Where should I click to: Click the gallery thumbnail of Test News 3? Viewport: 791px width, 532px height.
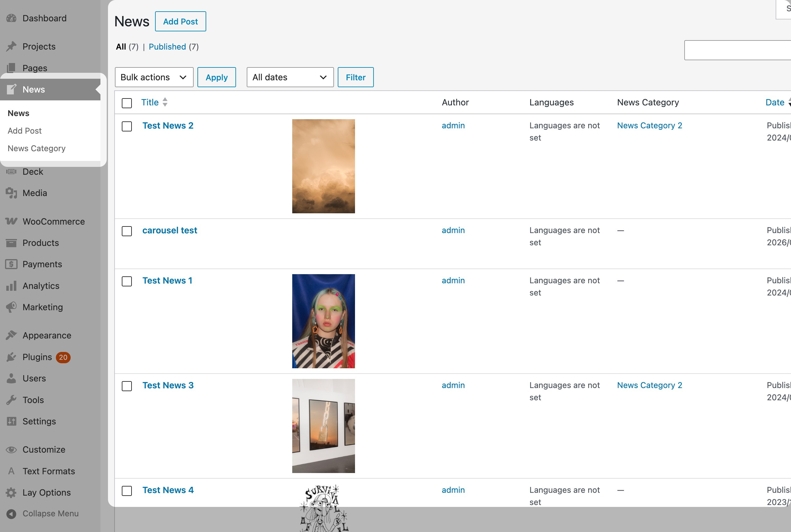point(324,426)
